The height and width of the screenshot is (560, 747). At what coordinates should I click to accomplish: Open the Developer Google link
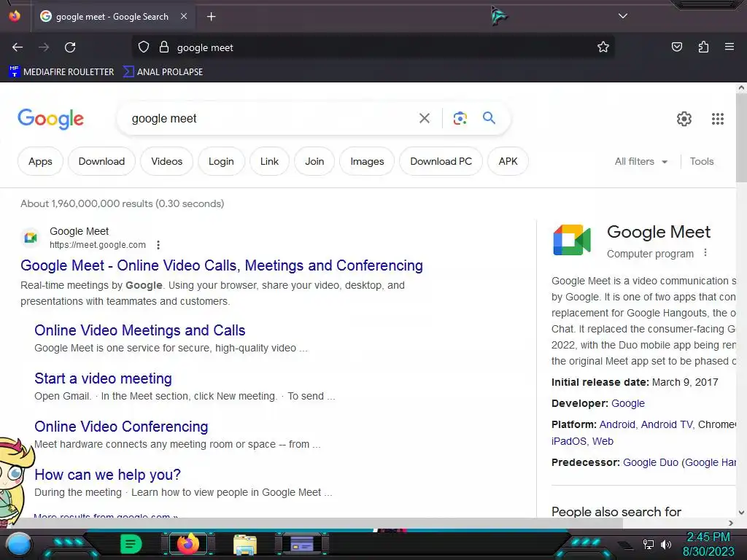pyautogui.click(x=627, y=403)
